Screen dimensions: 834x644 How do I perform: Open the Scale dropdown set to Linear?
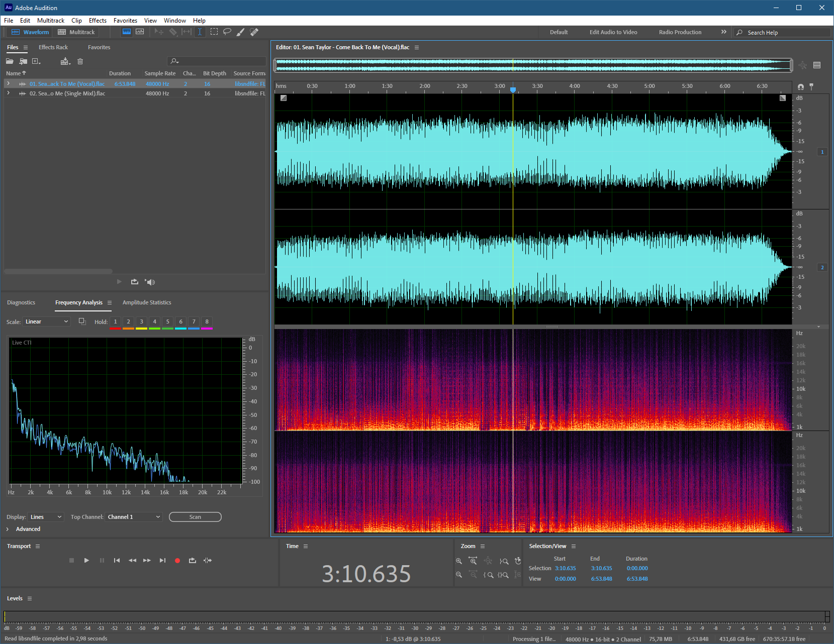point(46,321)
